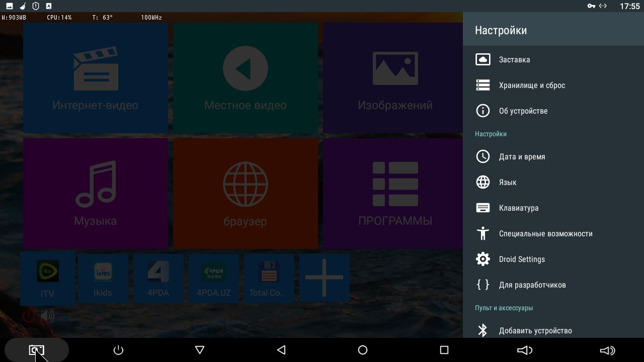The height and width of the screenshot is (362, 644).
Task: Open the Музыка tile
Action: pos(96,194)
